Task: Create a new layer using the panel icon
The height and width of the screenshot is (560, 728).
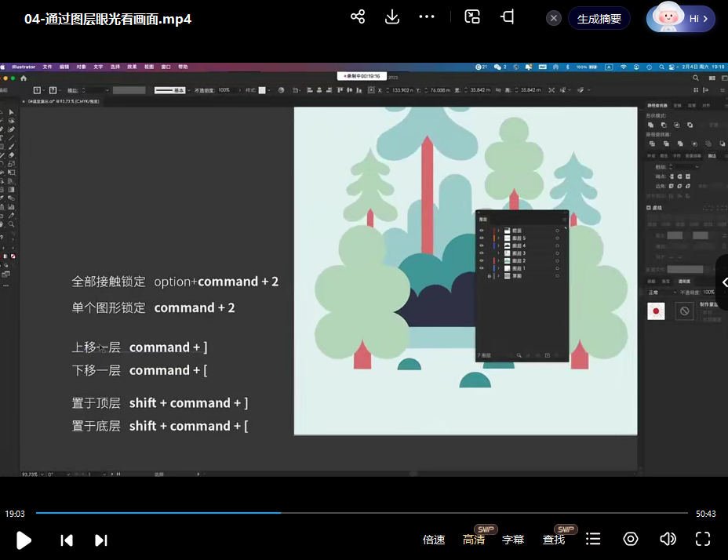Action: pyautogui.click(x=548, y=355)
